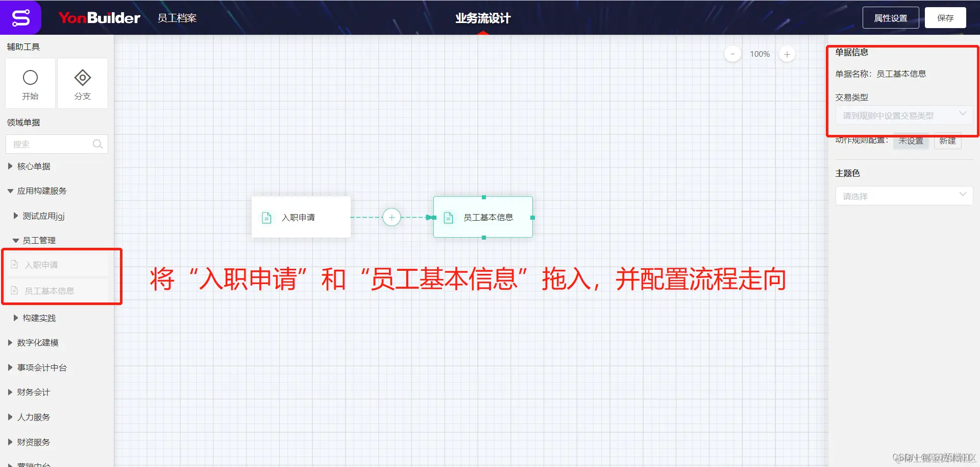This screenshot has height=467, width=980.
Task: Expand 财务会计 tree node
Action: (x=10, y=392)
